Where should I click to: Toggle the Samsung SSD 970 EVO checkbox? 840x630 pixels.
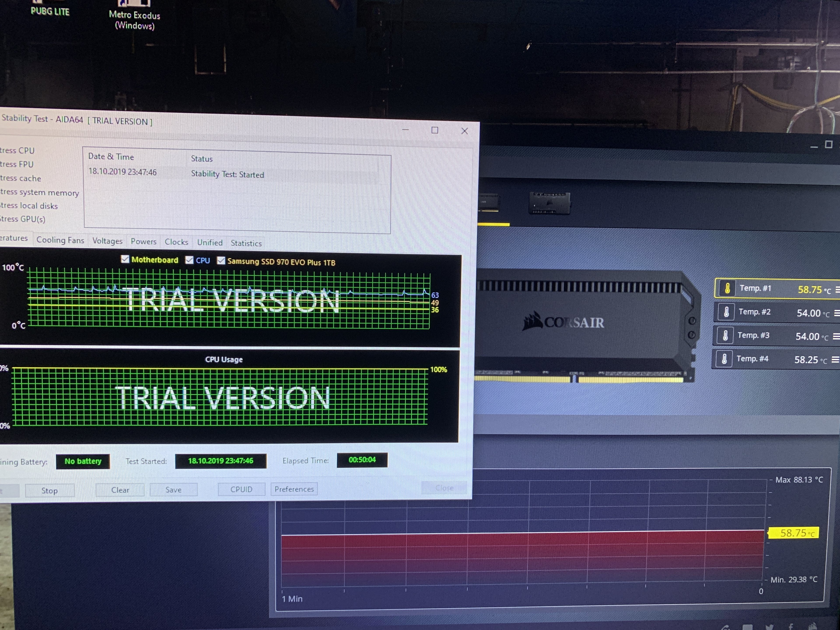tap(221, 261)
